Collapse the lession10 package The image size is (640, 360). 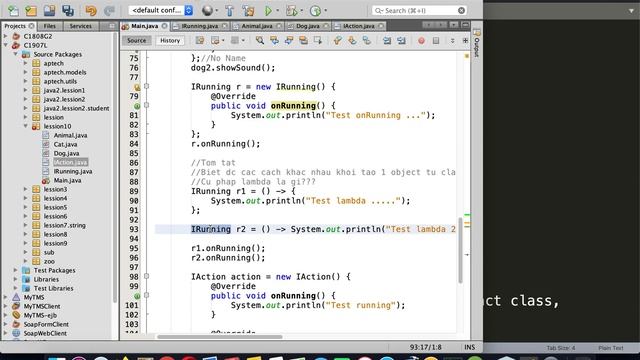25,126
